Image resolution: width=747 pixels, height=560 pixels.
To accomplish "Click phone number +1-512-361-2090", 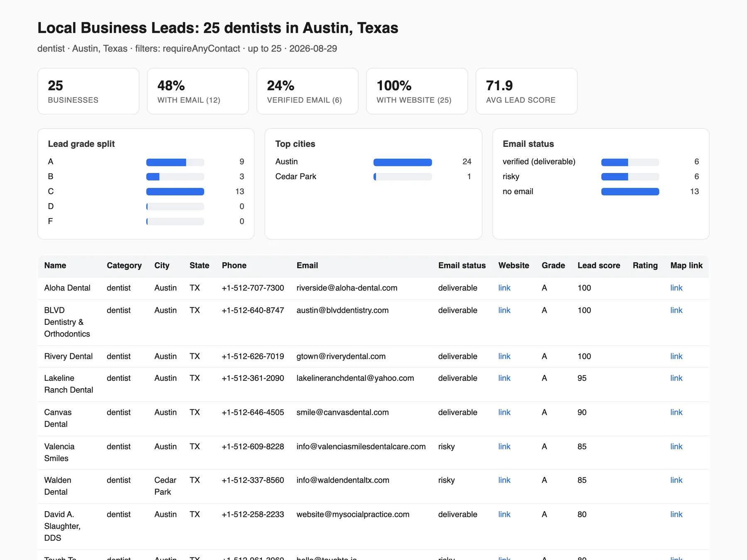I will 253,378.
